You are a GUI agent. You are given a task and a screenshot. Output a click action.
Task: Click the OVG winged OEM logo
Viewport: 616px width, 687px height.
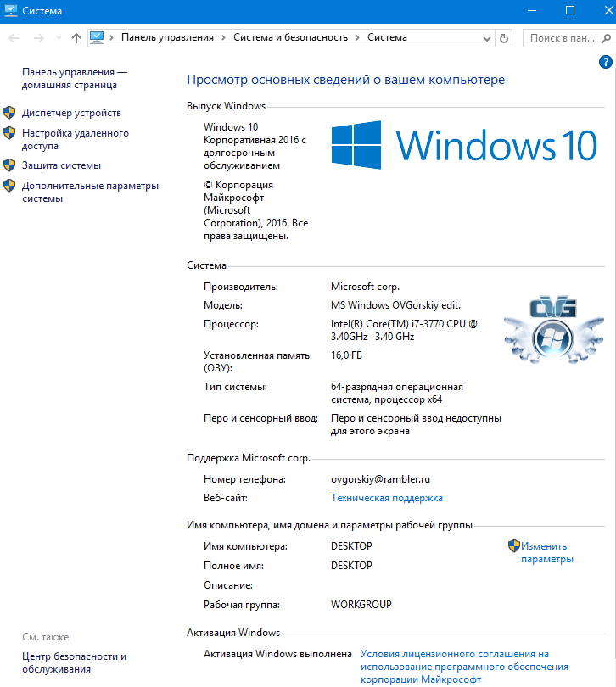click(554, 329)
